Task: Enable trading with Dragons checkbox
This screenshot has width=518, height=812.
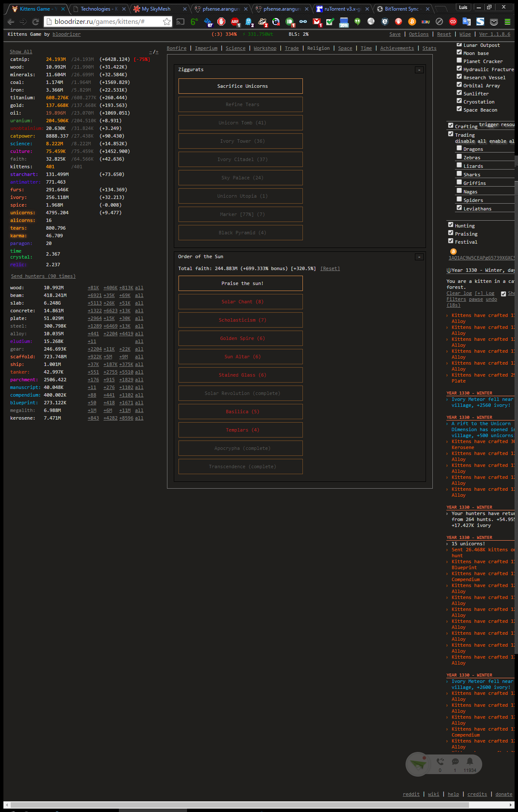Action: [459, 148]
